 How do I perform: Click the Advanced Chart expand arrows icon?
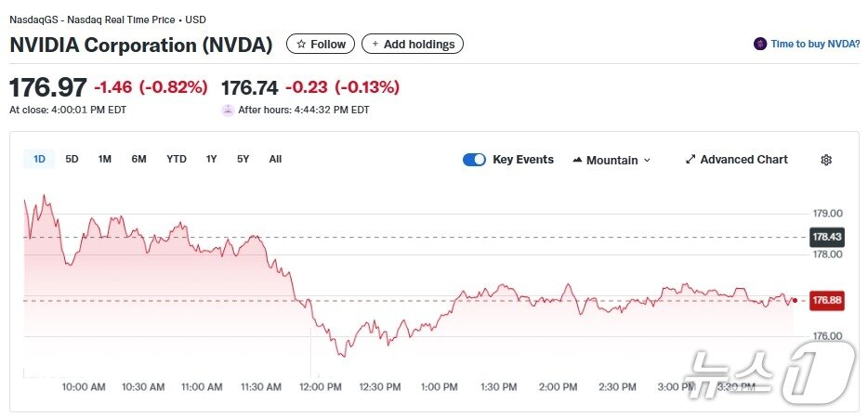pos(690,160)
